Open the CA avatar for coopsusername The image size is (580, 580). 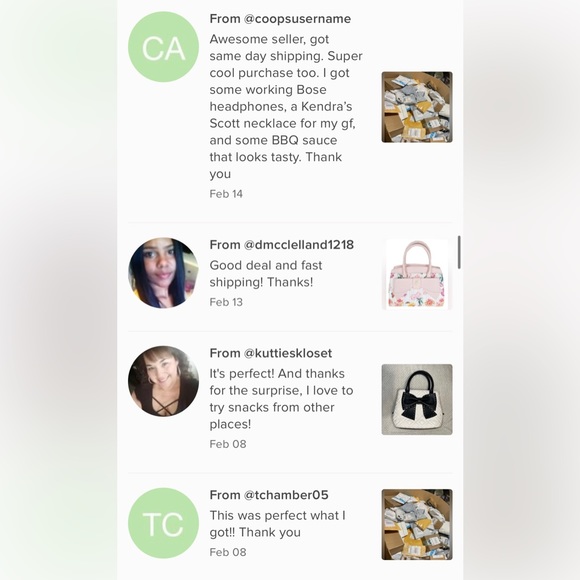pyautogui.click(x=163, y=47)
